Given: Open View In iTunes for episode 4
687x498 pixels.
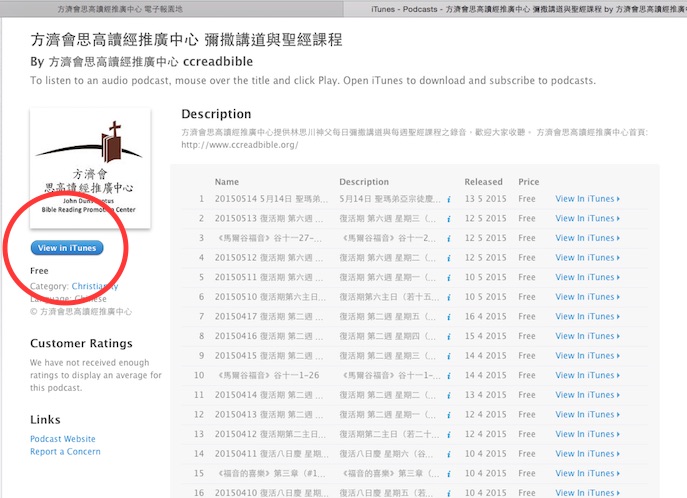Looking at the screenshot, I should click(588, 258).
